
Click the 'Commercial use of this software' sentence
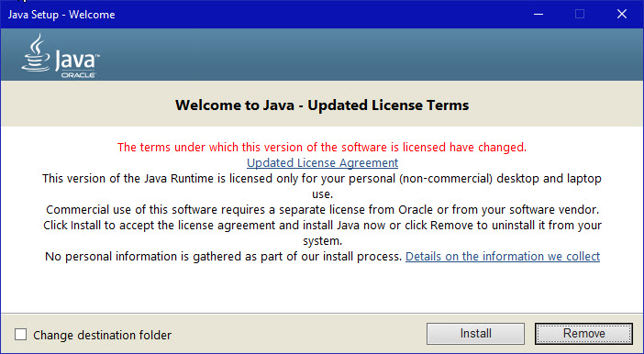click(x=322, y=209)
